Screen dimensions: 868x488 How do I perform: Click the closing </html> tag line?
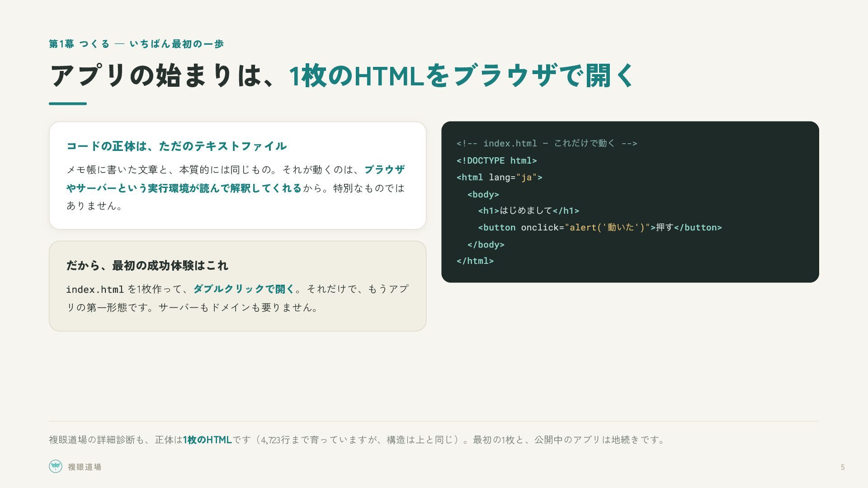coord(475,261)
